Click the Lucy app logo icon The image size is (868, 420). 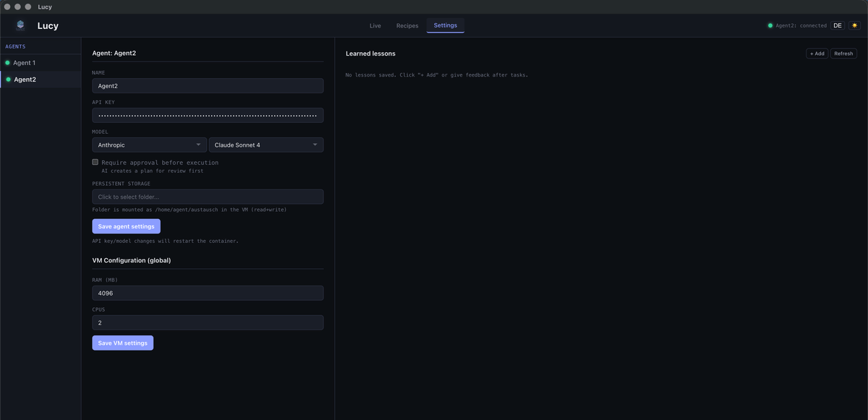(x=20, y=24)
